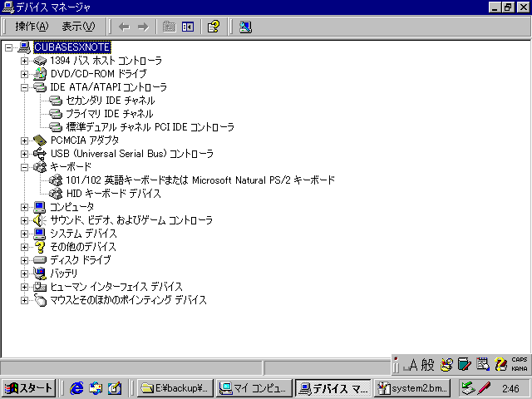Open the スタート menu button
The image size is (532, 399).
(28, 388)
